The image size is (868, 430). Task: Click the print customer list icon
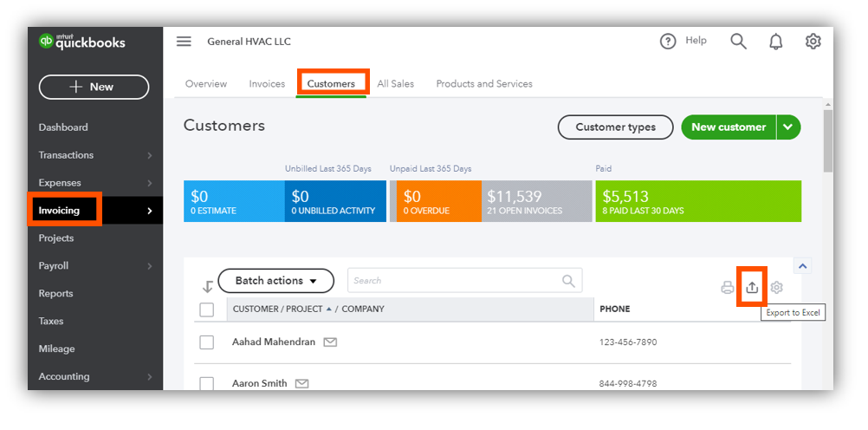[x=728, y=287]
